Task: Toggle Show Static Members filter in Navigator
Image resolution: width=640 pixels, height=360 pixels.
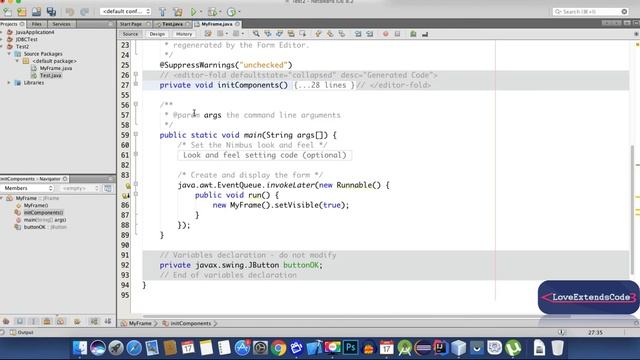Action: 33,322
